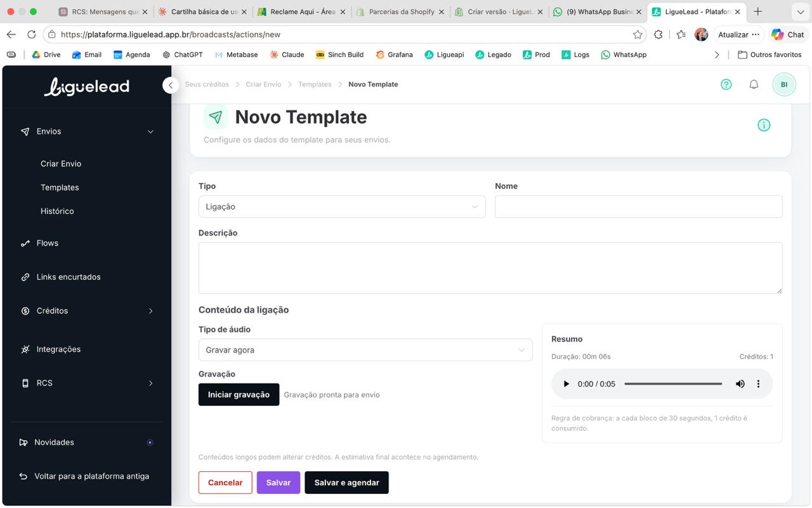Click the Descrição text area
Screen dimensions: 812x508
490,268
